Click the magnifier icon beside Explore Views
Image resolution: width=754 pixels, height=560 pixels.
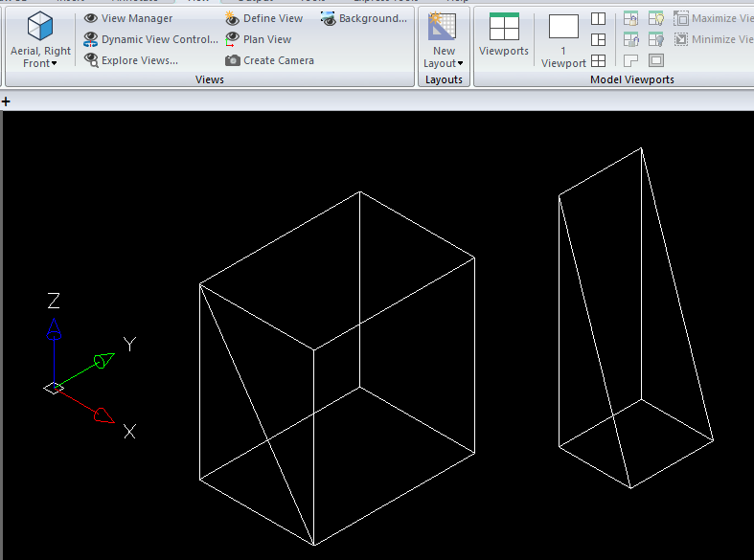pos(91,60)
